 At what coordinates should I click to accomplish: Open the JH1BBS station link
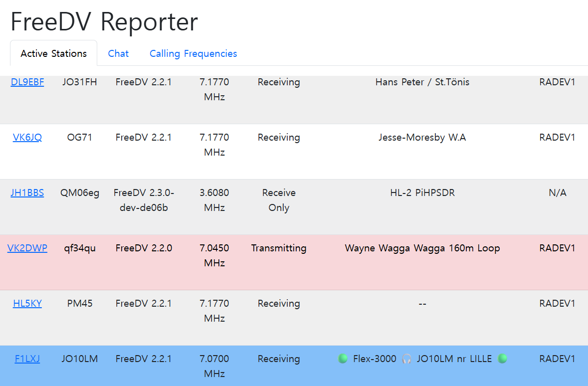(27, 193)
